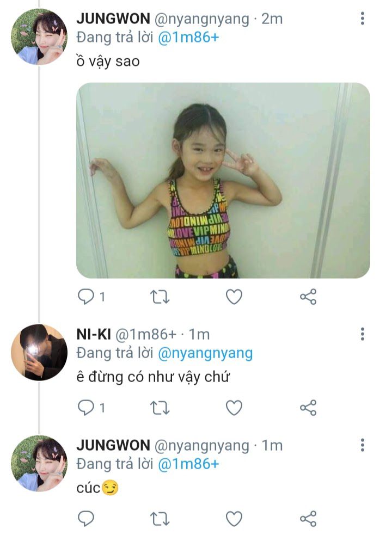392x535 pixels.
Task: Open the photo attached to JUNGWON's tweet
Action: (223, 180)
